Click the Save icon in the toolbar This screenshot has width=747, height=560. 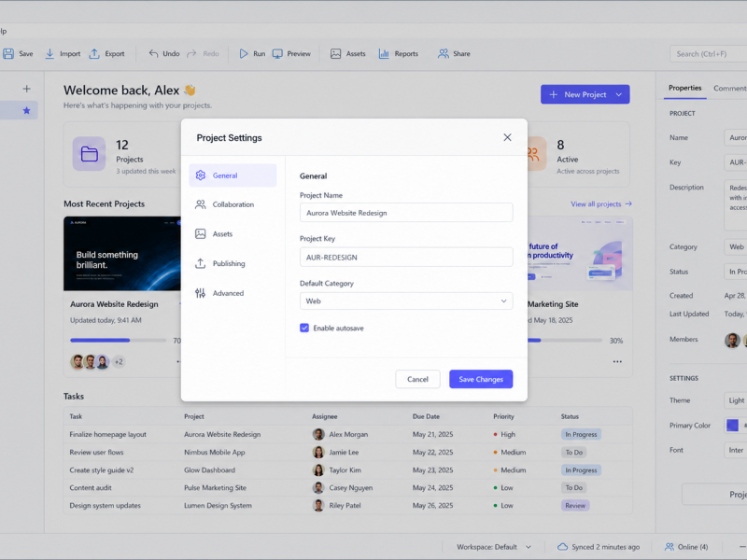[8, 54]
